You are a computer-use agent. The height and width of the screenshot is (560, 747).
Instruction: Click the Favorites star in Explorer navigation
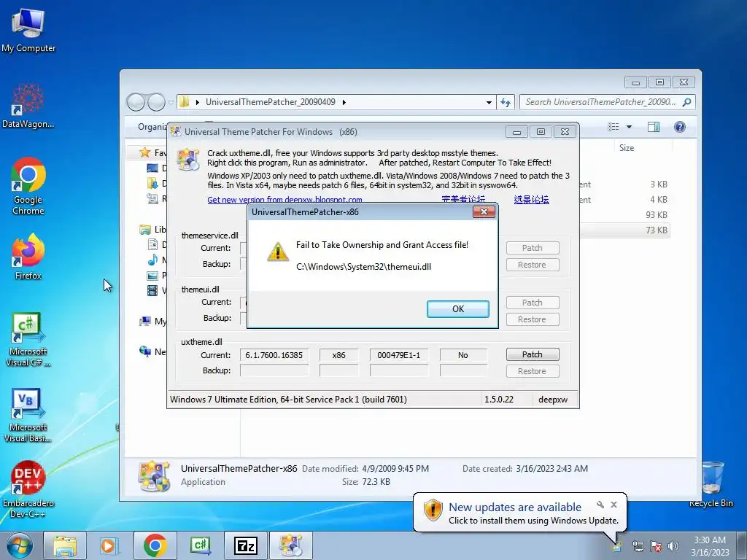[x=145, y=152]
